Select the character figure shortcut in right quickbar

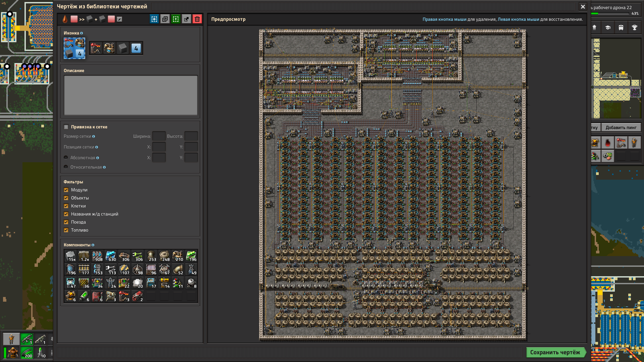(x=634, y=143)
